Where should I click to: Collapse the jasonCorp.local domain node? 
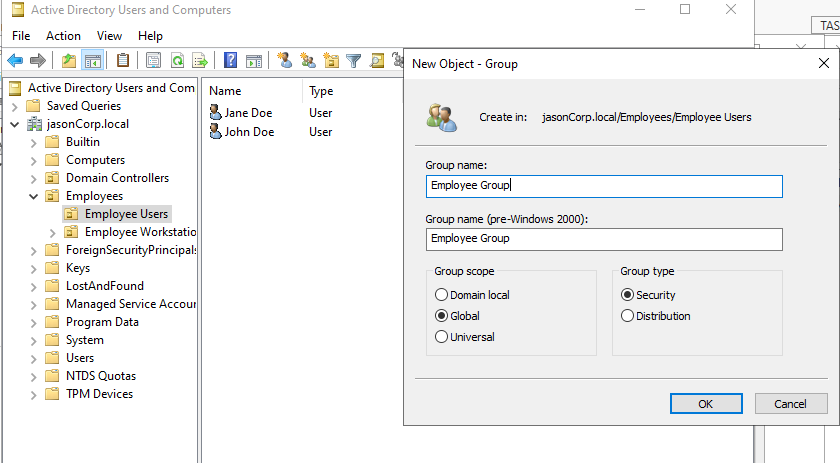pos(15,124)
